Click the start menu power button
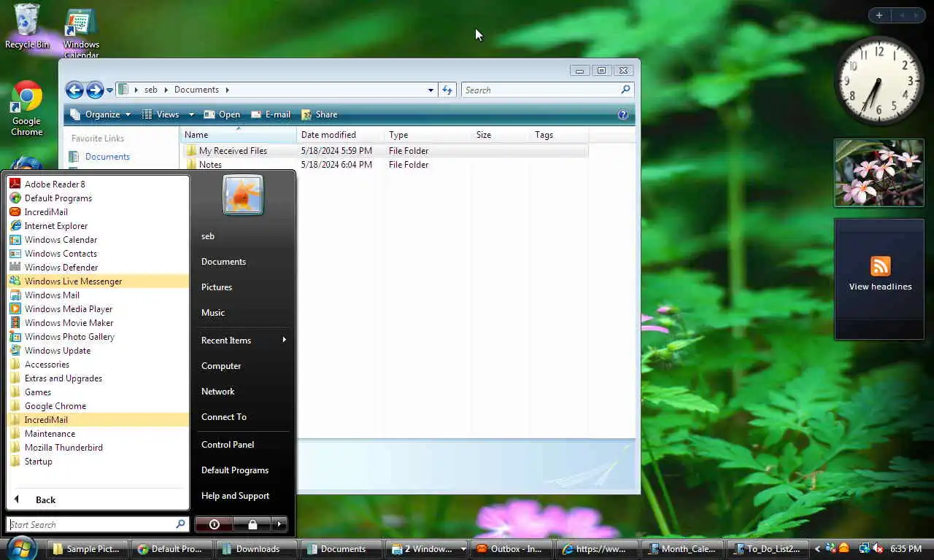Screen dimensions: 934x560 click(214, 524)
